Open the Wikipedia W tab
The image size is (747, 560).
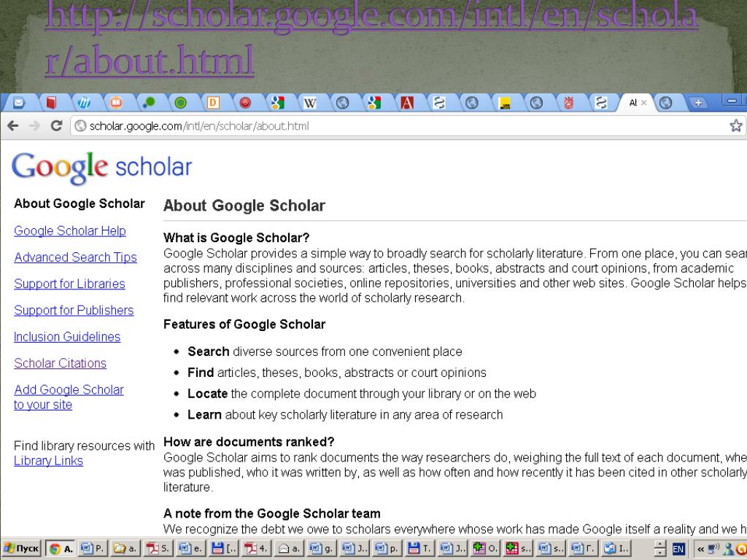click(x=310, y=103)
